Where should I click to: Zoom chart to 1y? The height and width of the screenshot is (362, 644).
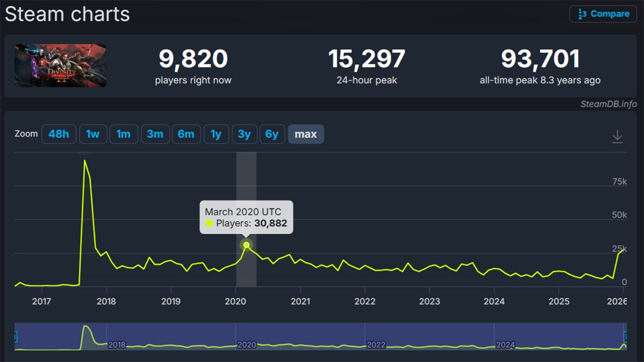[216, 134]
